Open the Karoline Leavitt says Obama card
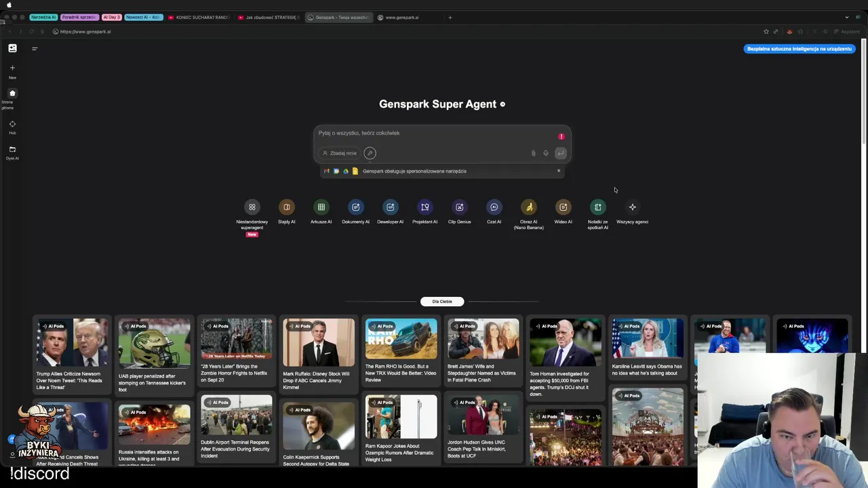Image resolution: width=868 pixels, height=488 pixels. [x=648, y=348]
